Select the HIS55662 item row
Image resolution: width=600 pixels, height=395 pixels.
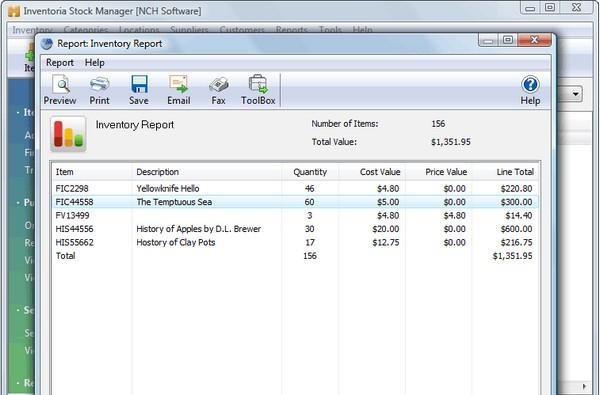click(x=295, y=242)
